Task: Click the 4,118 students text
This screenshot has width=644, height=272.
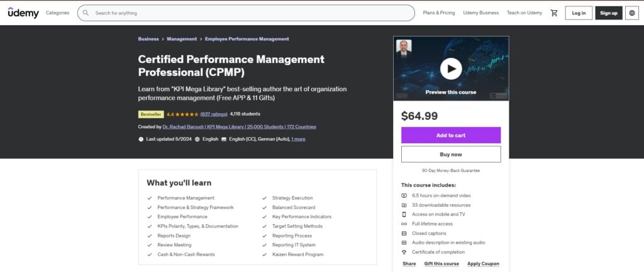Action: coord(245,114)
